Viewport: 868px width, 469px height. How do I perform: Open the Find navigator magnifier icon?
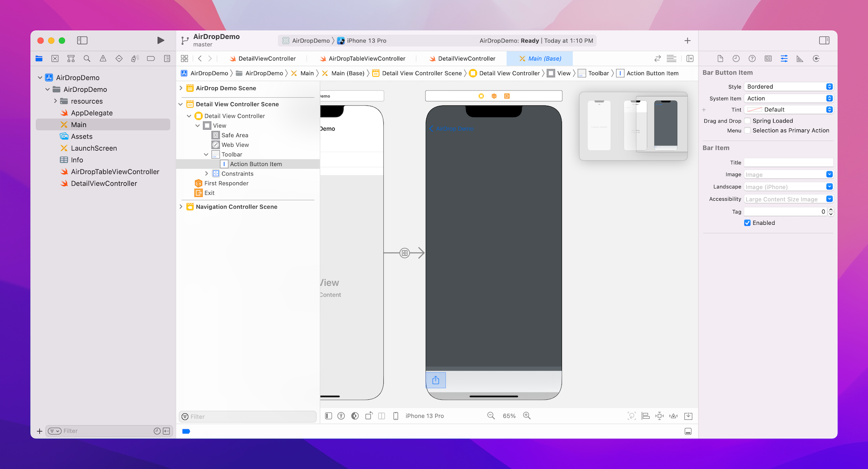pyautogui.click(x=87, y=59)
